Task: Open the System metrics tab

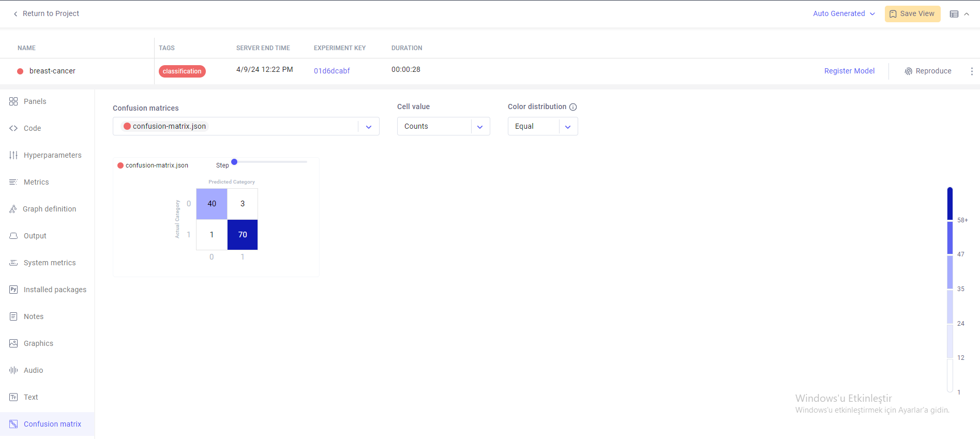Action: (x=47, y=263)
